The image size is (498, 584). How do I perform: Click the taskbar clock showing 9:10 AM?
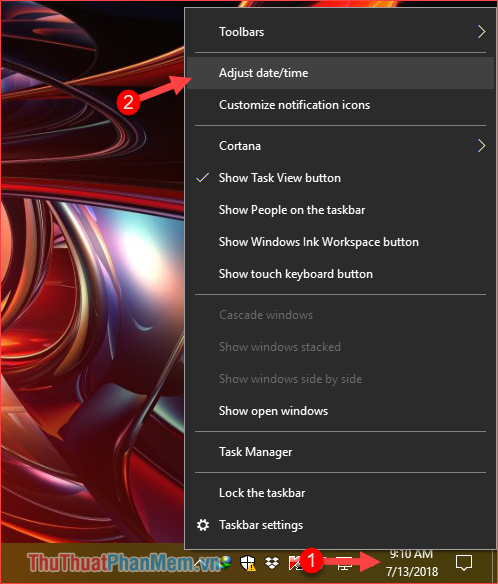[411, 554]
